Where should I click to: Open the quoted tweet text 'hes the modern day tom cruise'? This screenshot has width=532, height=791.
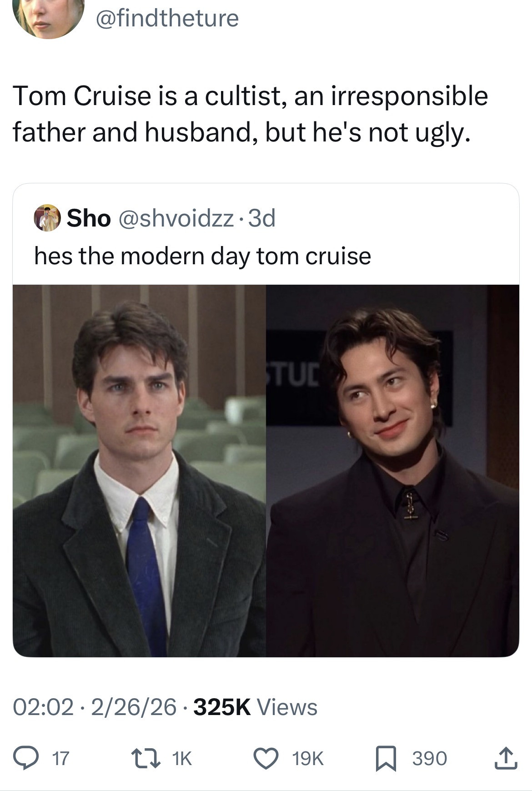[x=203, y=256]
